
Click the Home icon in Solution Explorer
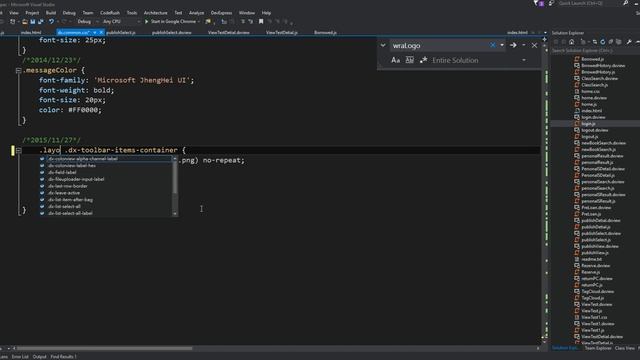pyautogui.click(x=571, y=42)
